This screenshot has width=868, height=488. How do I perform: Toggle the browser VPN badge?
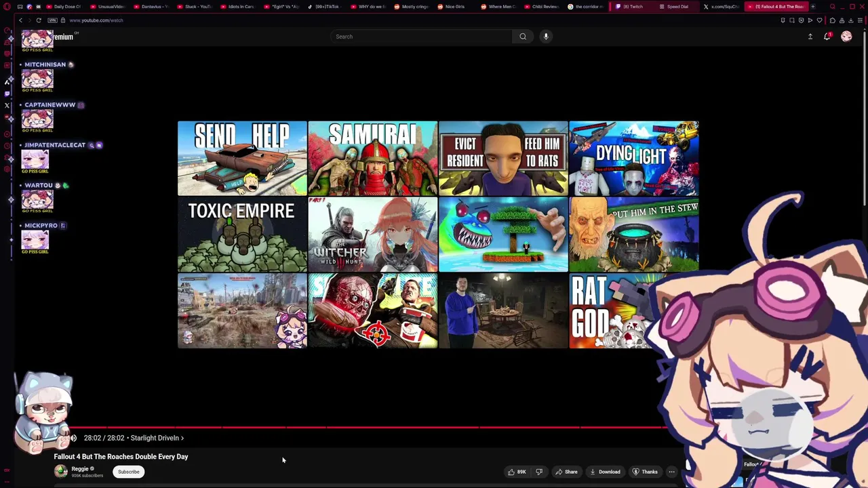pos(52,20)
